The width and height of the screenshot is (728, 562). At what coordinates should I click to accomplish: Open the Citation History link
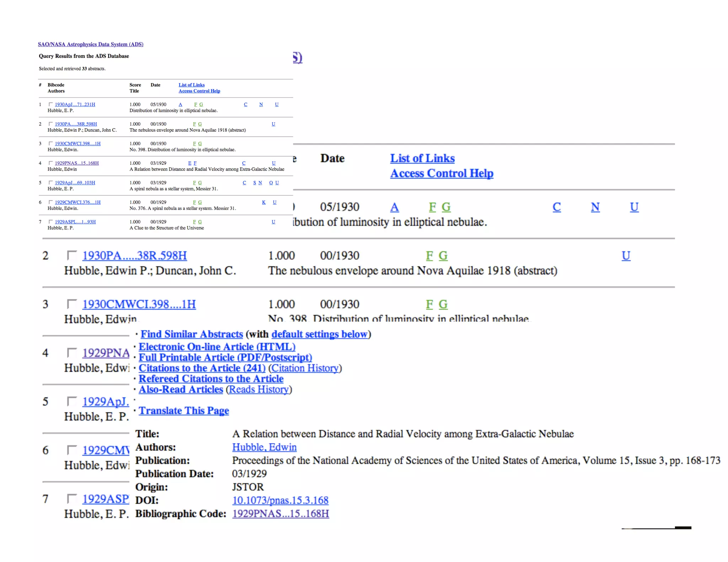click(305, 368)
